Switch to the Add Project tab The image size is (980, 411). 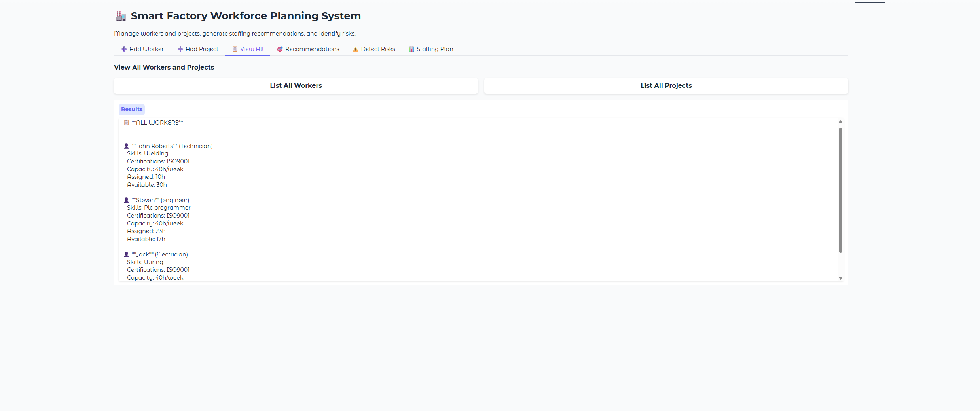198,49
